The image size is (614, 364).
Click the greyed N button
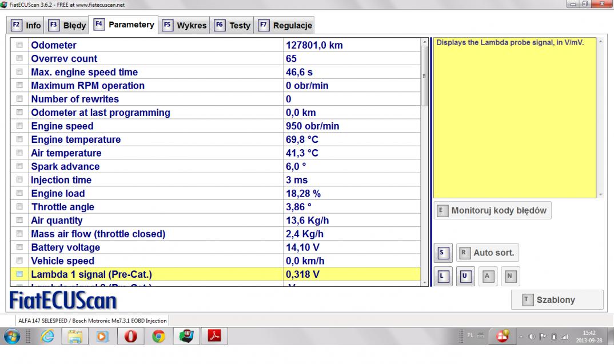pos(510,277)
